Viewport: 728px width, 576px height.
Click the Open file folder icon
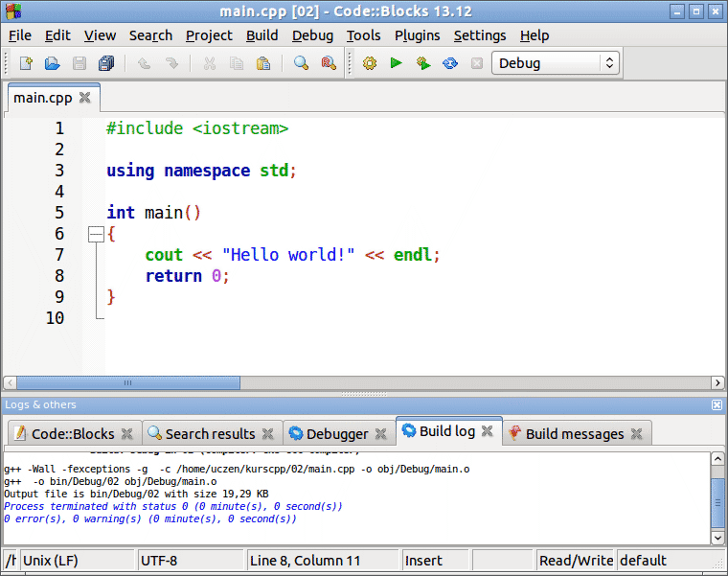tap(52, 63)
